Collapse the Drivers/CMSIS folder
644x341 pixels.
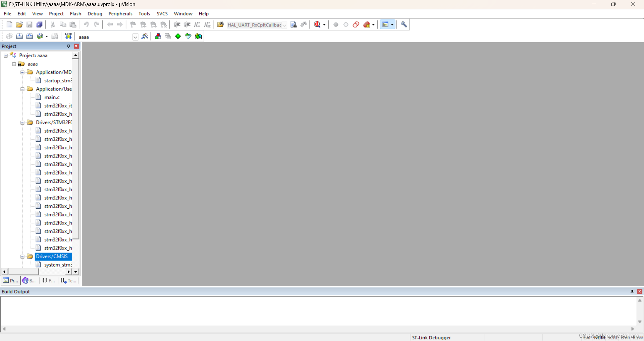point(22,257)
